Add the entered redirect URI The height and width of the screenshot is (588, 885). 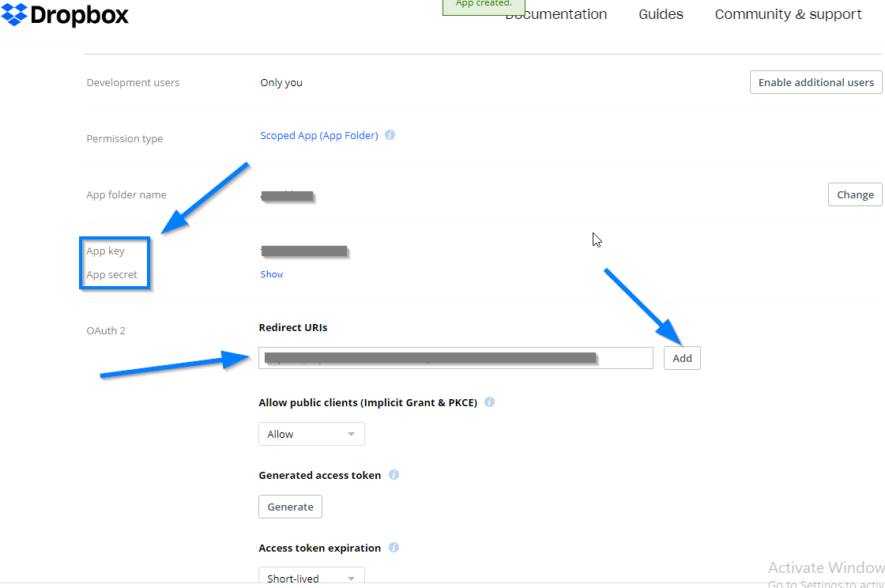(x=681, y=358)
